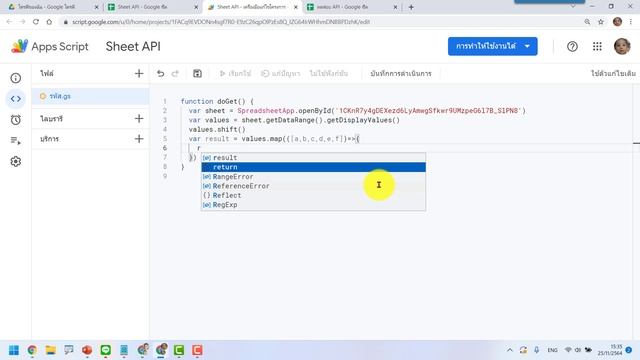Switch to the third Google Sheets tab

(351, 7)
